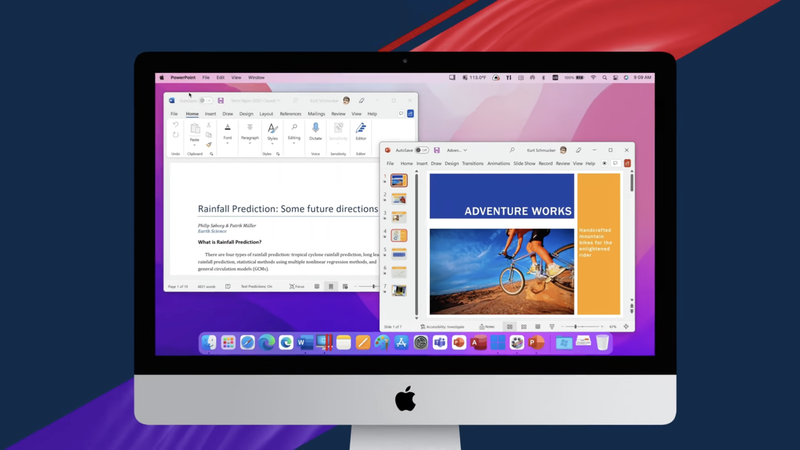Open the Styles dropdown in Word
The width and height of the screenshot is (800, 450).
[x=272, y=144]
